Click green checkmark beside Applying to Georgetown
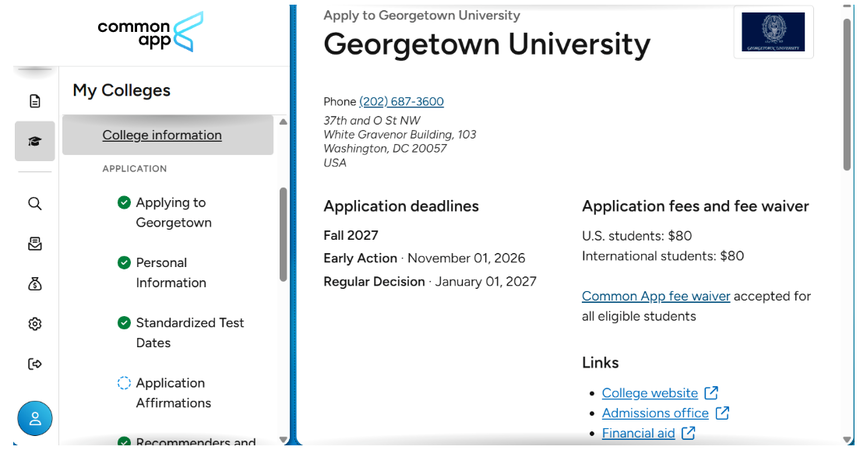Screen dimensions: 860x450 coord(124,202)
